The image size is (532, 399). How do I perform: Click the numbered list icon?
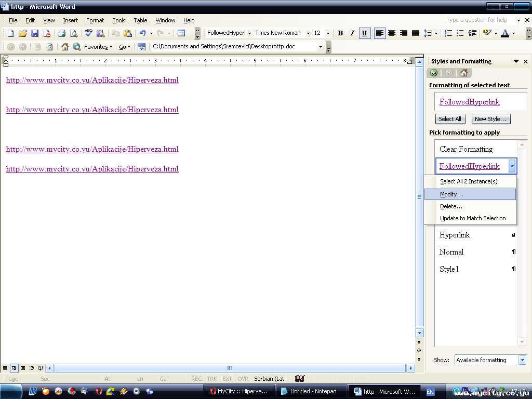pos(448,33)
